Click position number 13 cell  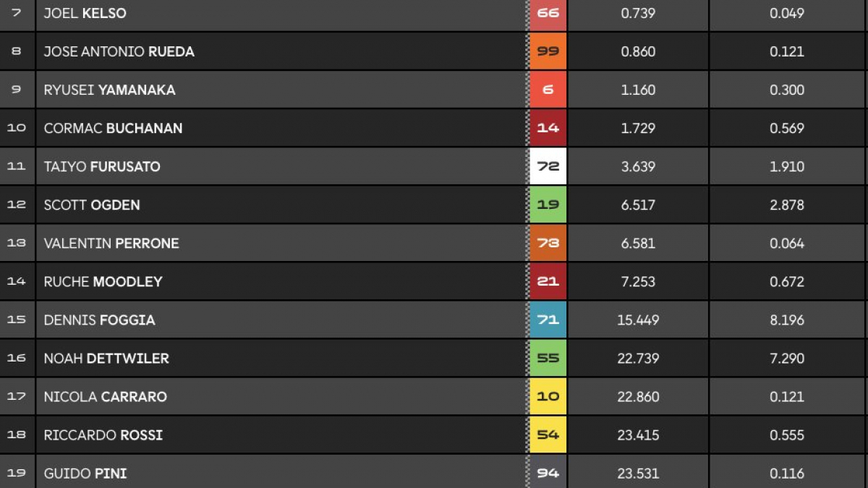(x=17, y=243)
